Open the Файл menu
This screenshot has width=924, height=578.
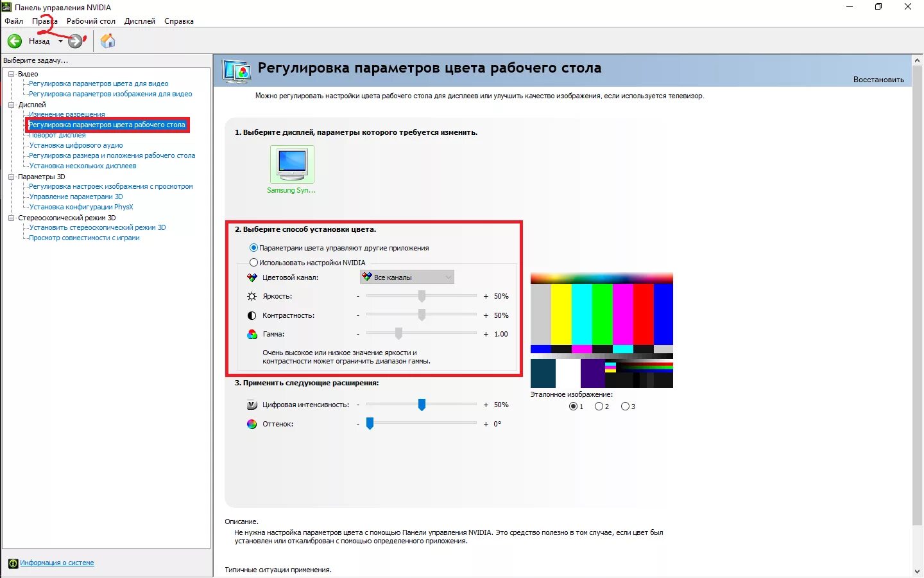(x=13, y=21)
